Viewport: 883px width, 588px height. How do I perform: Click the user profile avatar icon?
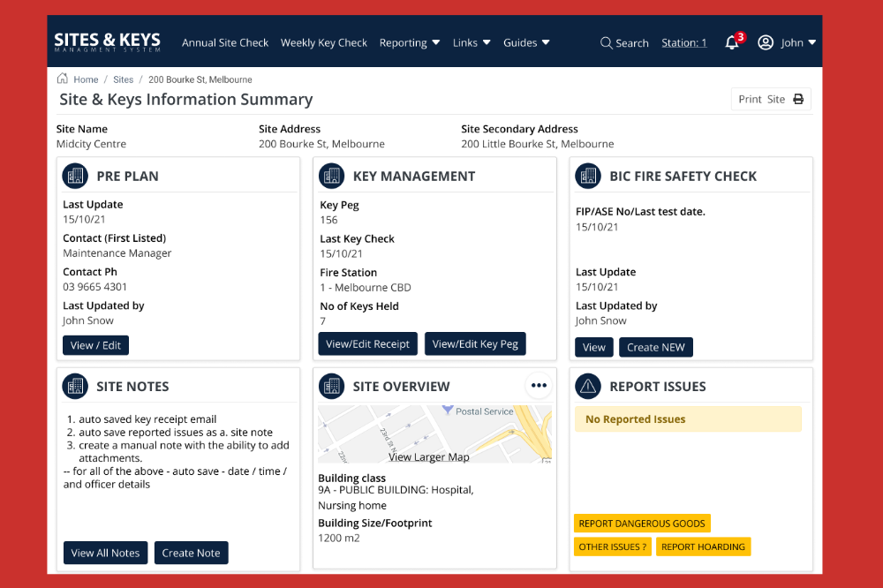[x=766, y=42]
